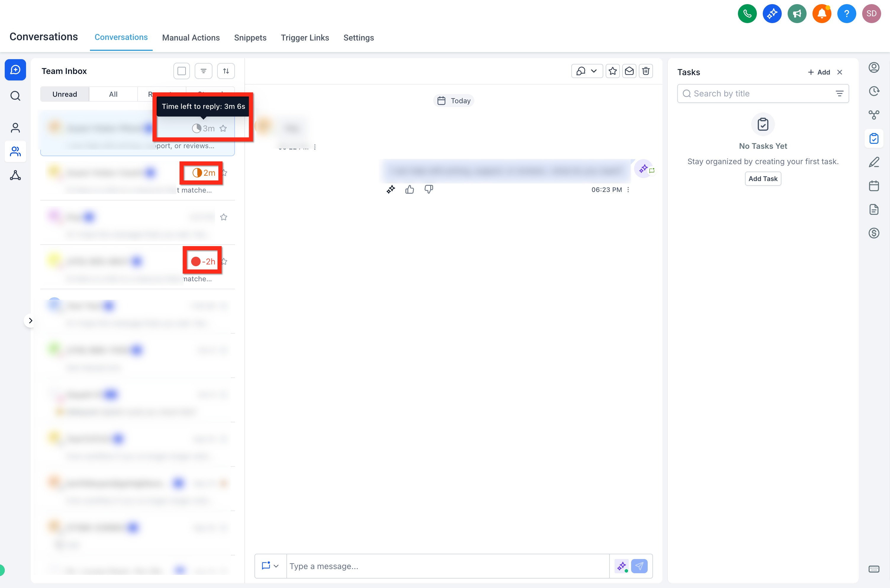Click thumbs down on the AI message
Screen dimensions: 890x588
tap(429, 190)
